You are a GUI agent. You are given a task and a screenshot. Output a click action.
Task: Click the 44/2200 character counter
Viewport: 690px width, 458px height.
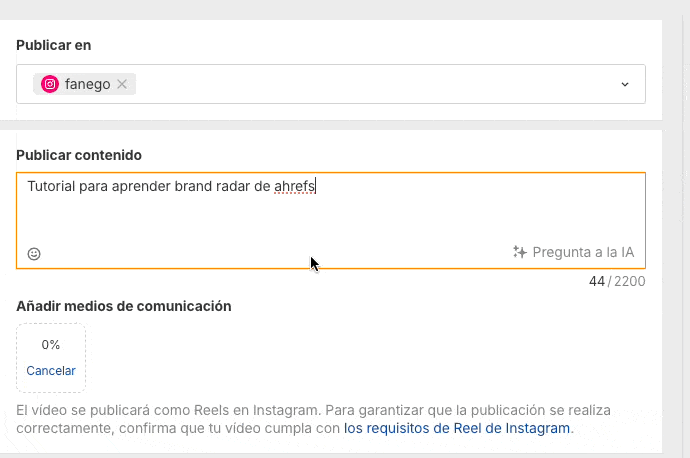coord(616,282)
